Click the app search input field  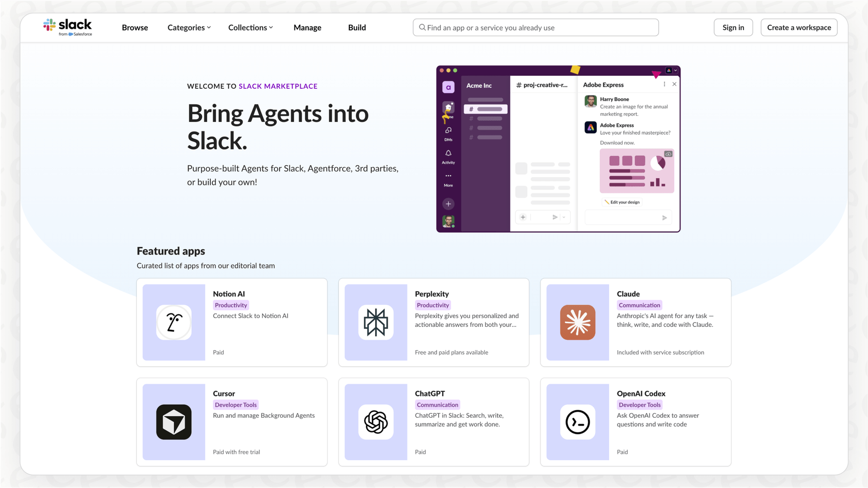pos(535,27)
